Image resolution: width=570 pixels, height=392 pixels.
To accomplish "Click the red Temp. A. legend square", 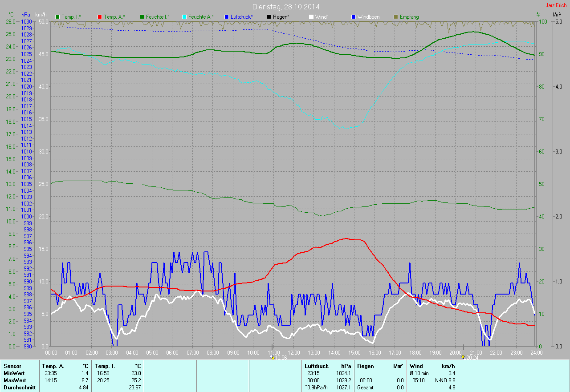I will pyautogui.click(x=100, y=17).
